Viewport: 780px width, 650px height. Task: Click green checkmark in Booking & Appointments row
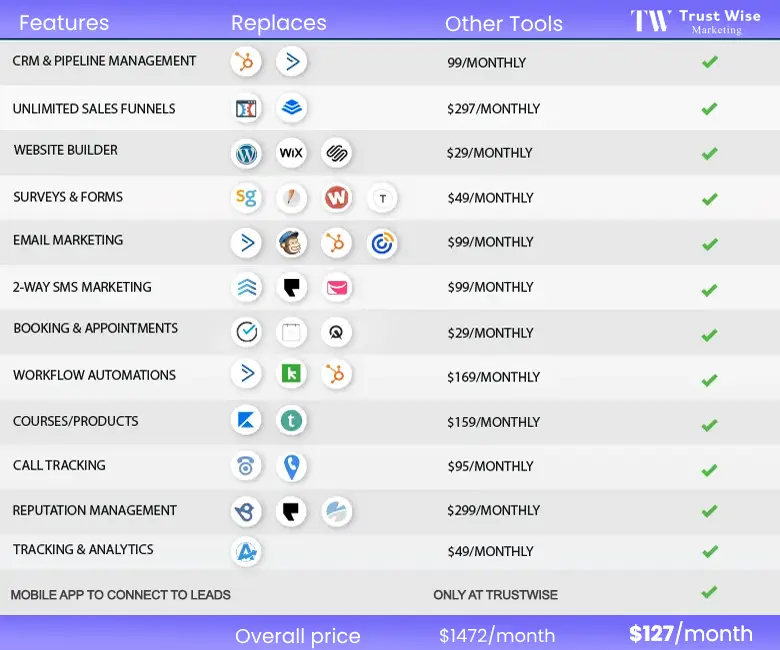click(709, 335)
